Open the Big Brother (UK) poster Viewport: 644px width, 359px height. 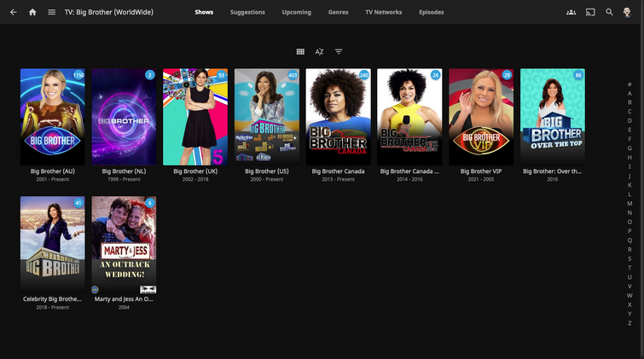click(x=195, y=117)
